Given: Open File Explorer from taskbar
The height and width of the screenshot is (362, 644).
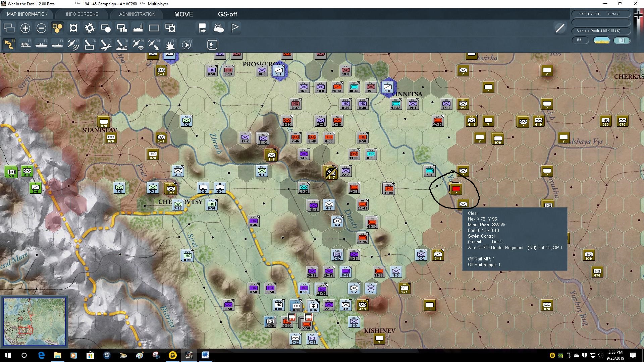Looking at the screenshot, I should point(57,355).
